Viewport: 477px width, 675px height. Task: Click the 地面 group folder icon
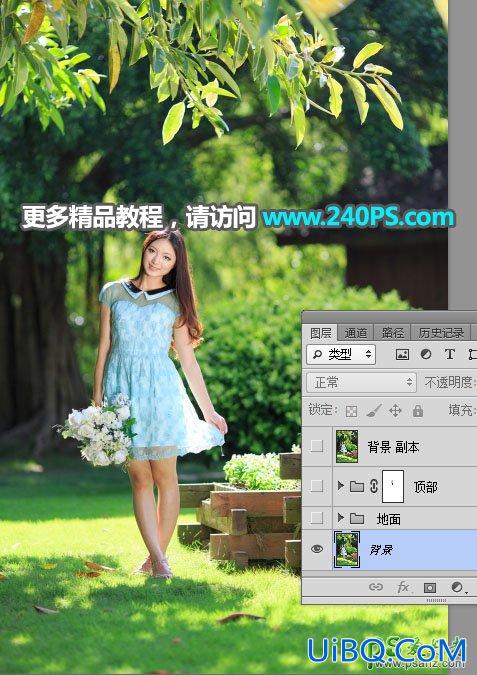coord(357,518)
